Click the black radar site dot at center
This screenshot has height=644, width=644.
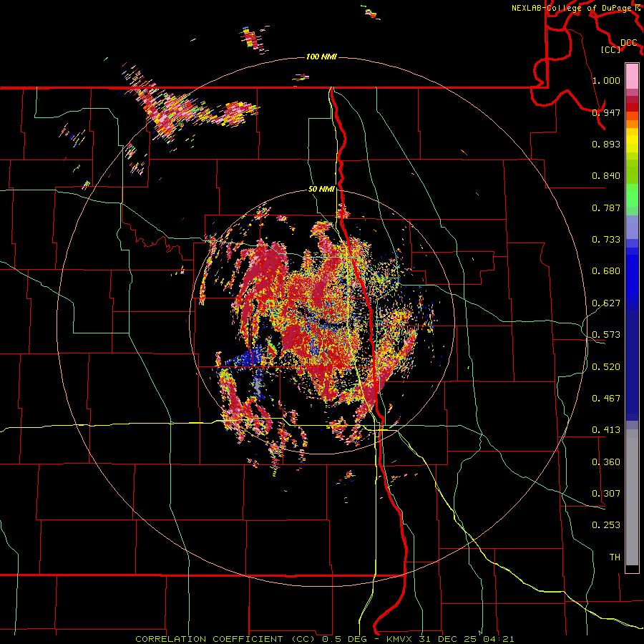pos(323,321)
